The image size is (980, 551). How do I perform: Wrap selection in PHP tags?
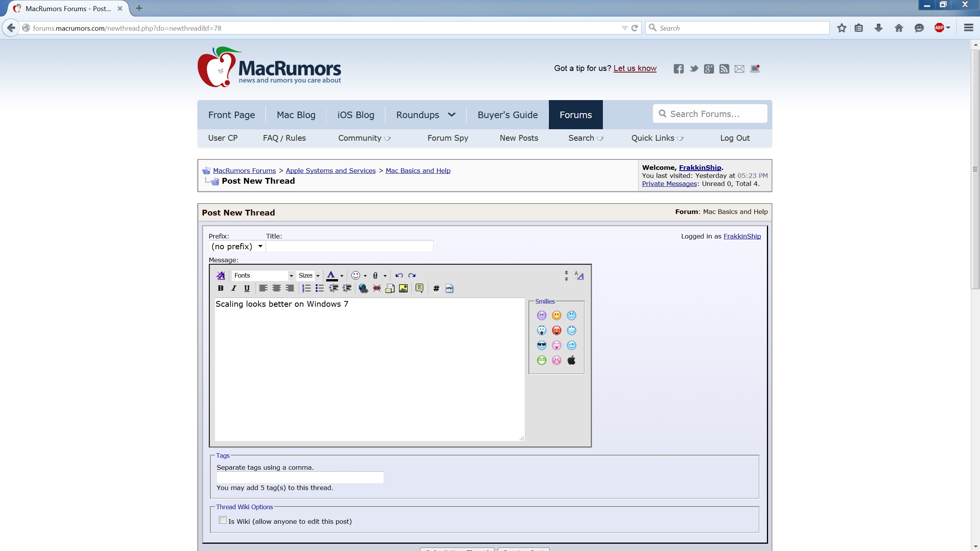click(x=449, y=288)
